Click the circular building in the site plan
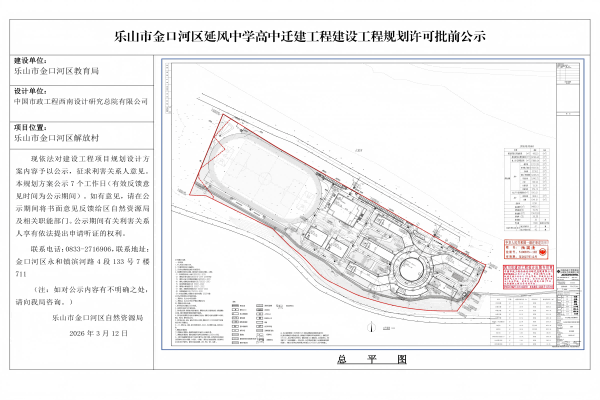 pyautogui.click(x=412, y=269)
